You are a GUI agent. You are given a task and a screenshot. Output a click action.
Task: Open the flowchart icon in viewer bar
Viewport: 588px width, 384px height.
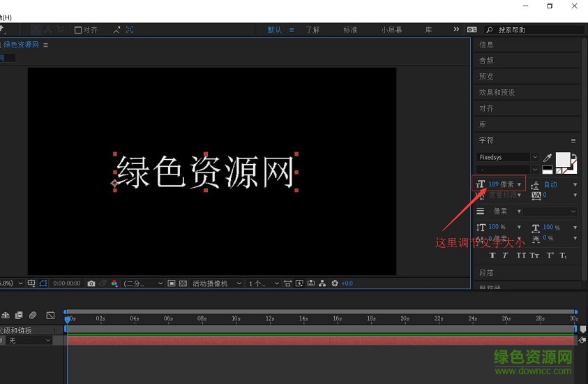tap(322, 283)
